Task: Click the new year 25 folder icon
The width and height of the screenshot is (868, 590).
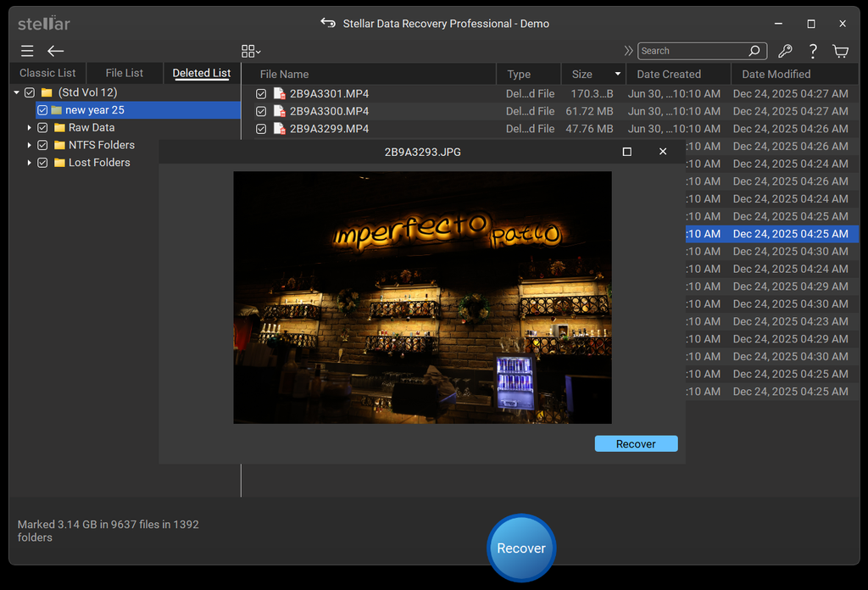Action: pos(57,110)
